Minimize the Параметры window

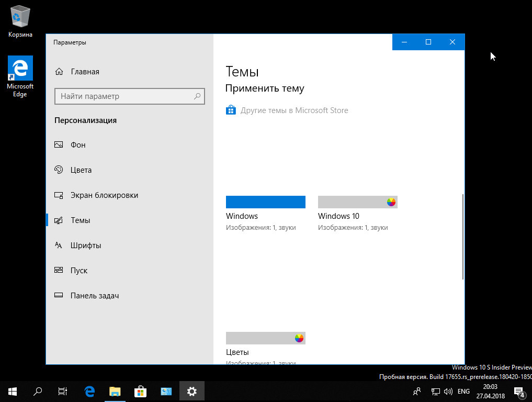click(404, 42)
